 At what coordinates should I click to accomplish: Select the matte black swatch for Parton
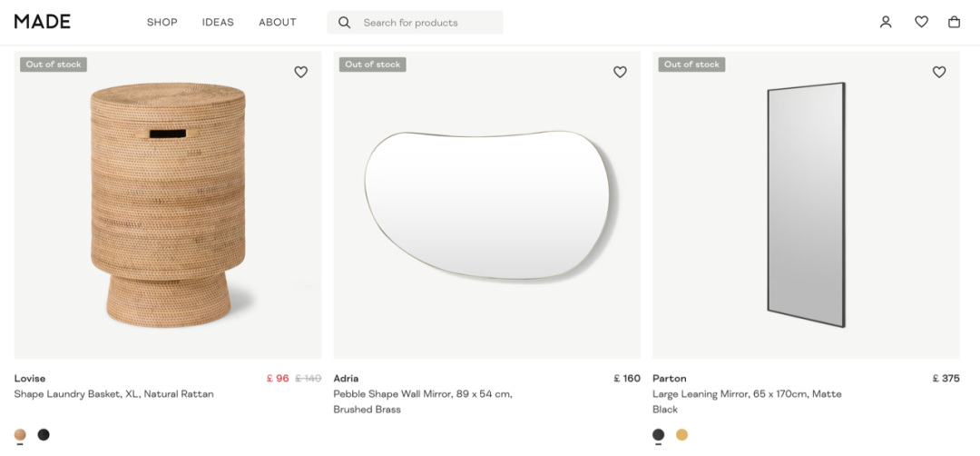tap(658, 435)
